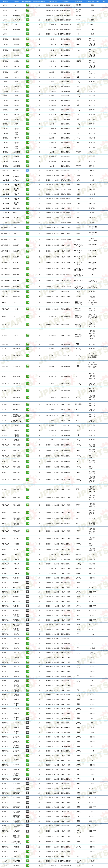Click the fuel icon in PROTON PERSONA row
Image resolution: width=108 pixels, height=868 pixels.
tap(28, 297)
